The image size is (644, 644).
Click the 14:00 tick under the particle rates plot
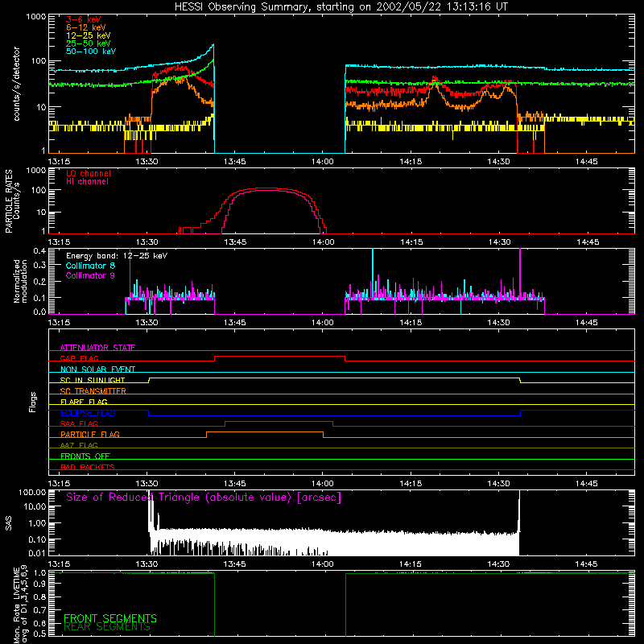[323, 242]
